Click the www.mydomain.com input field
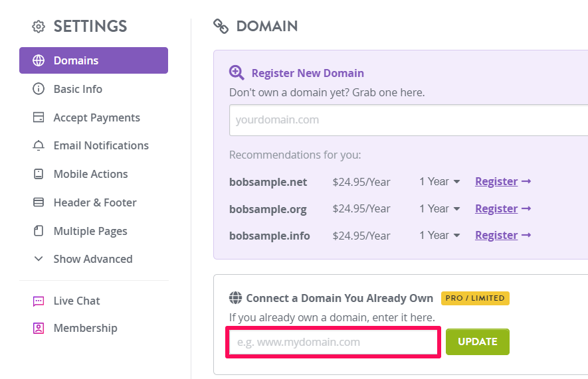Screen dimensions: 588x379 coord(333,342)
